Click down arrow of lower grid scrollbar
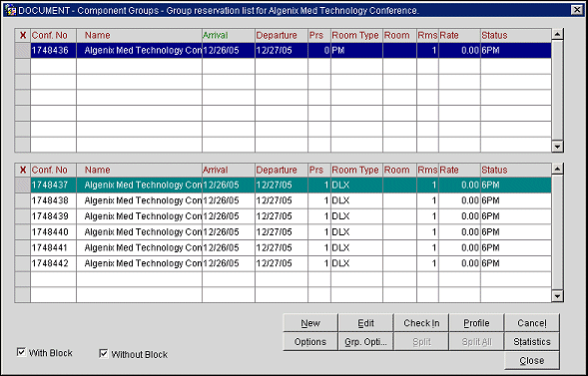This screenshot has width=588, height=376. pyautogui.click(x=558, y=297)
